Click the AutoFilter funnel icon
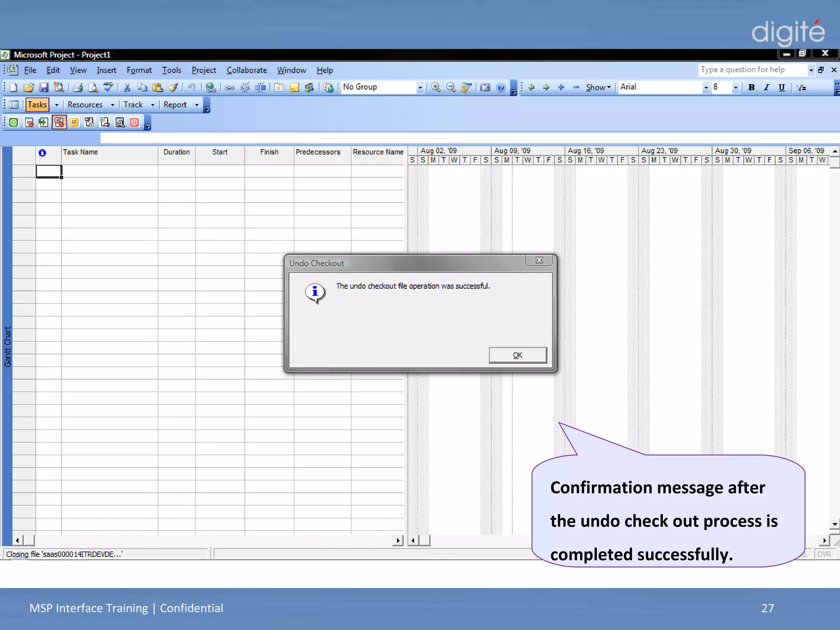This screenshot has height=630, width=840. pyautogui.click(x=801, y=87)
